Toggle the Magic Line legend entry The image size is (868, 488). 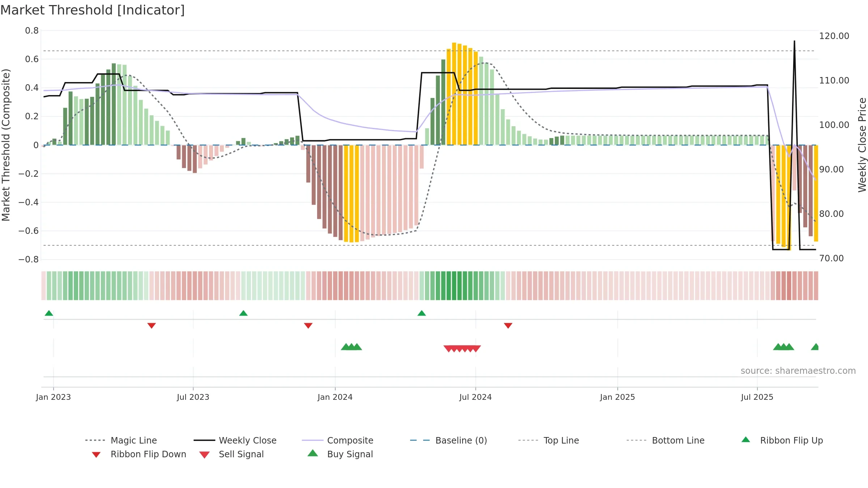(x=121, y=440)
